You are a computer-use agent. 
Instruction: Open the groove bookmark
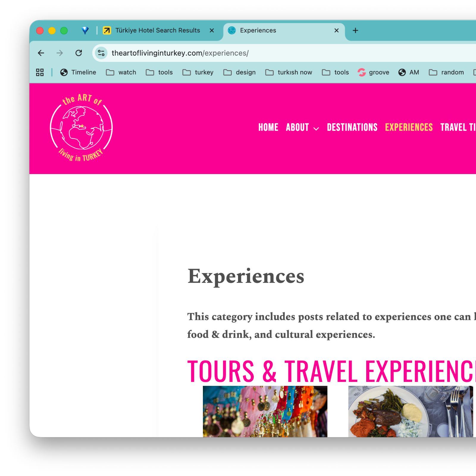click(x=373, y=72)
